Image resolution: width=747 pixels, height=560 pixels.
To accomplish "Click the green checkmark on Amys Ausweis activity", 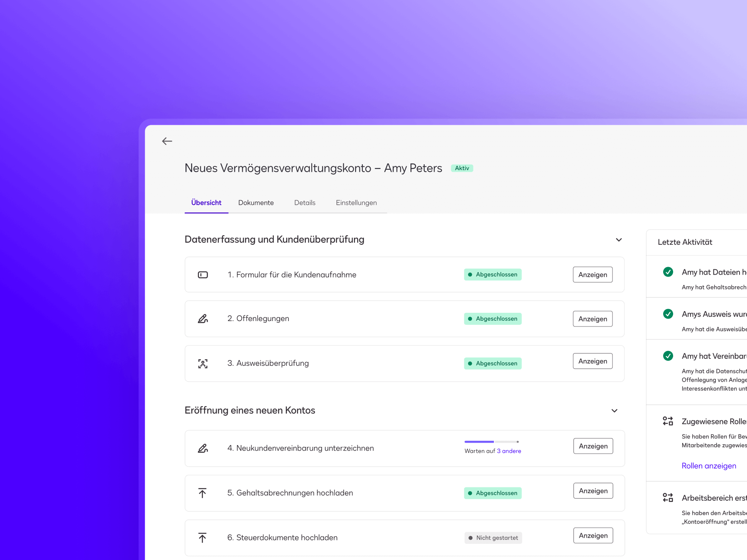I will (x=668, y=314).
